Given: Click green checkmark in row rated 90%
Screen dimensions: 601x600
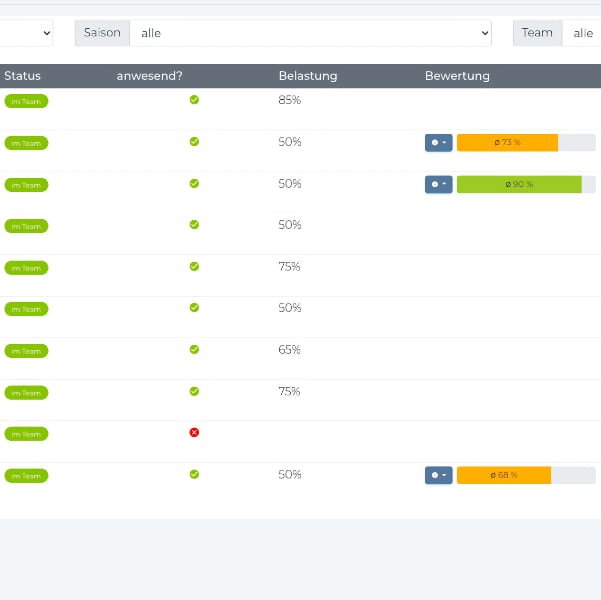Looking at the screenshot, I should tap(194, 184).
